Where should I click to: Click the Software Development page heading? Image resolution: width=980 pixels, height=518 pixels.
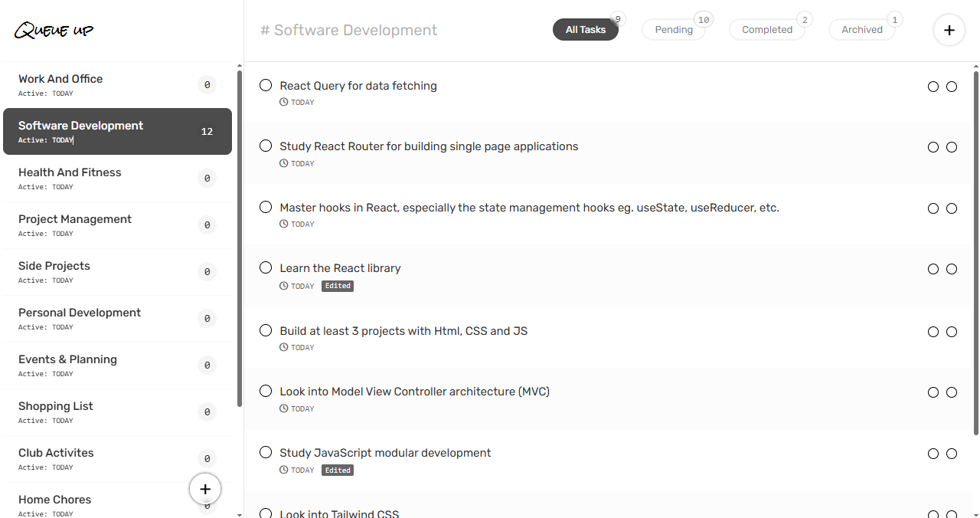(349, 30)
